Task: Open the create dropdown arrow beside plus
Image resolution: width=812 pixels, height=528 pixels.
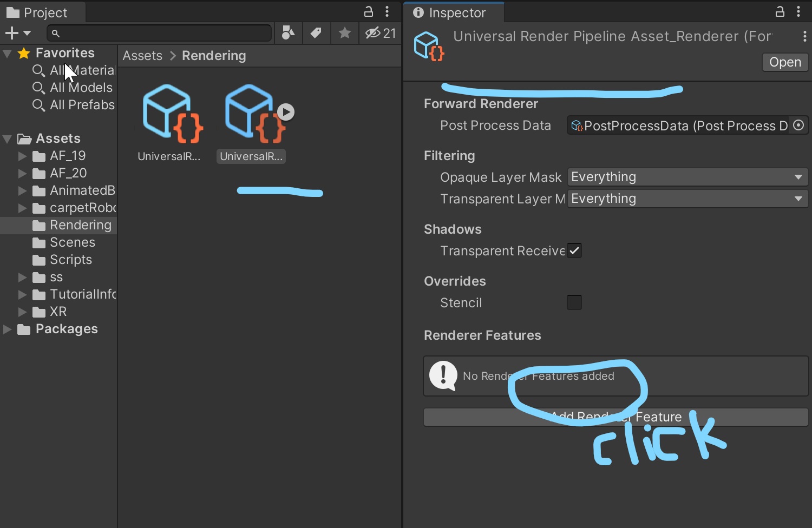Action: click(x=27, y=34)
